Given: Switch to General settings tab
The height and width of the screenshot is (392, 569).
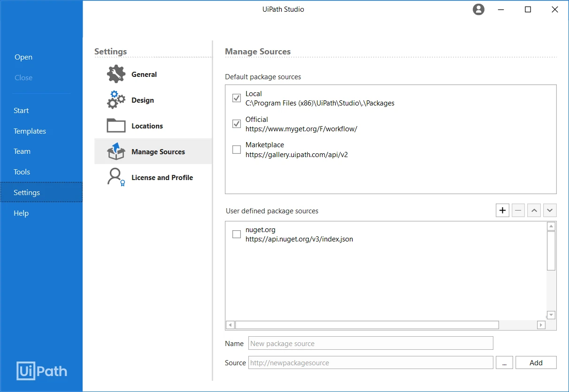Looking at the screenshot, I should 153,74.
